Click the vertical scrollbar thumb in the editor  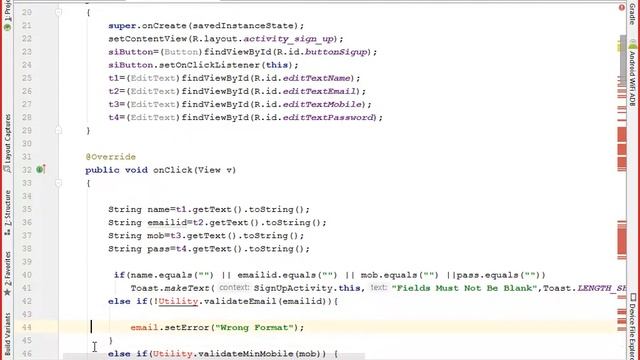[x=623, y=59]
